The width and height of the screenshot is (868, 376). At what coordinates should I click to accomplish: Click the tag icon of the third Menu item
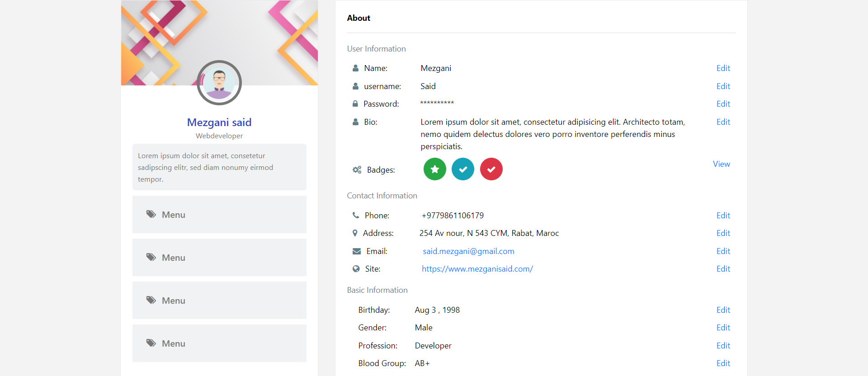(x=151, y=300)
